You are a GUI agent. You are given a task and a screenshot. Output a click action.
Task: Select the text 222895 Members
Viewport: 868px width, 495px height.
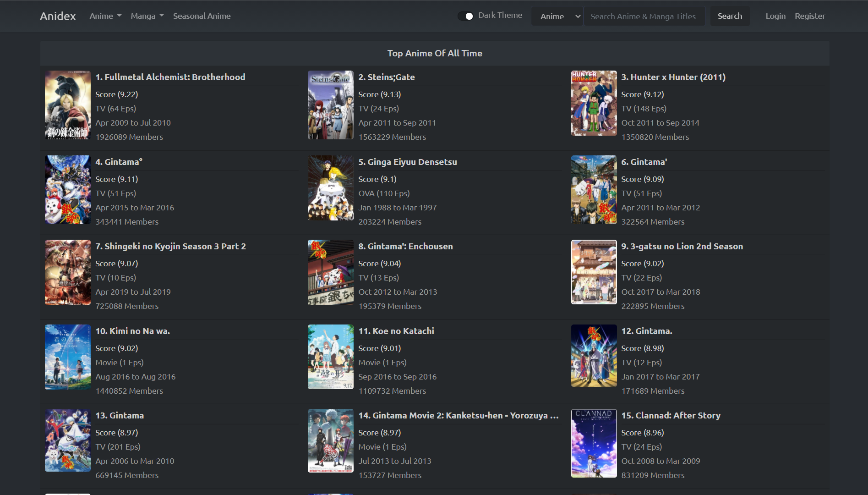[653, 306]
